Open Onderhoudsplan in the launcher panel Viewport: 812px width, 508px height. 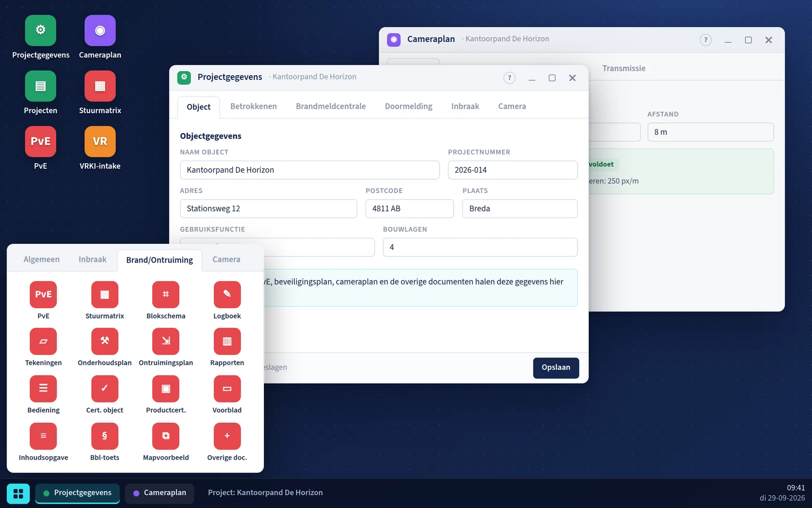(105, 347)
